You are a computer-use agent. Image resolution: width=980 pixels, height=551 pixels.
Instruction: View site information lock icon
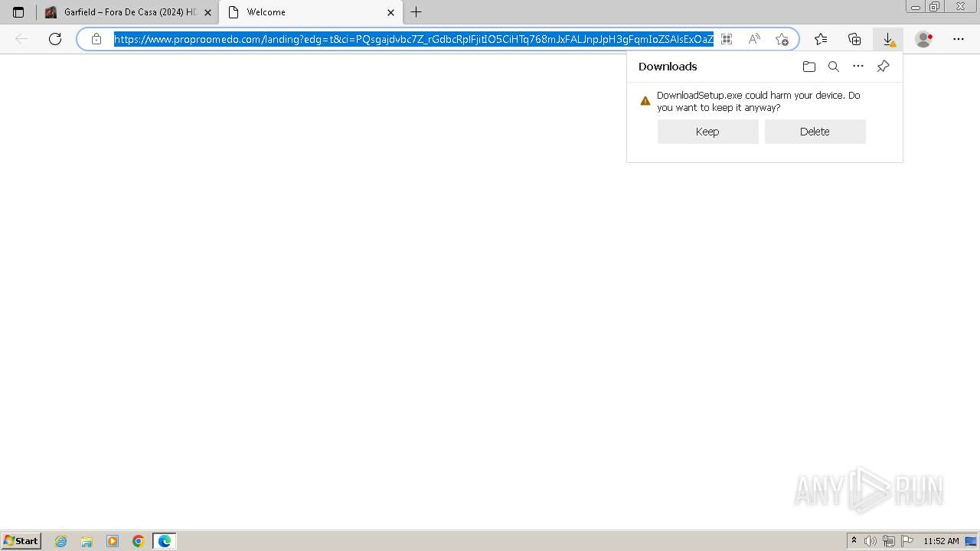point(96,39)
